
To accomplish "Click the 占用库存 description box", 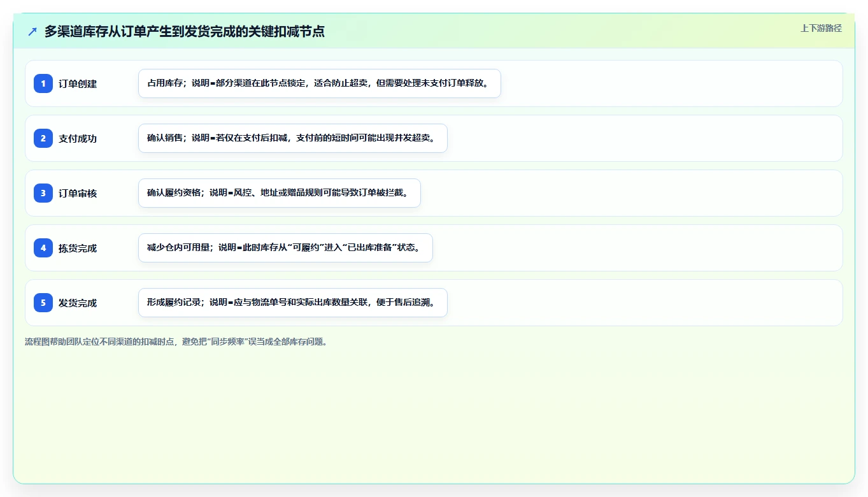I will point(320,83).
